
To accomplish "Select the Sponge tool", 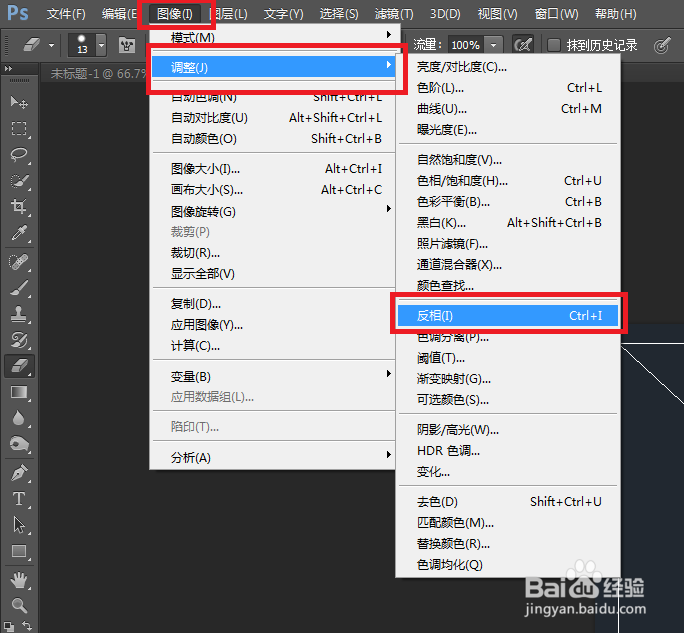I will point(19,444).
